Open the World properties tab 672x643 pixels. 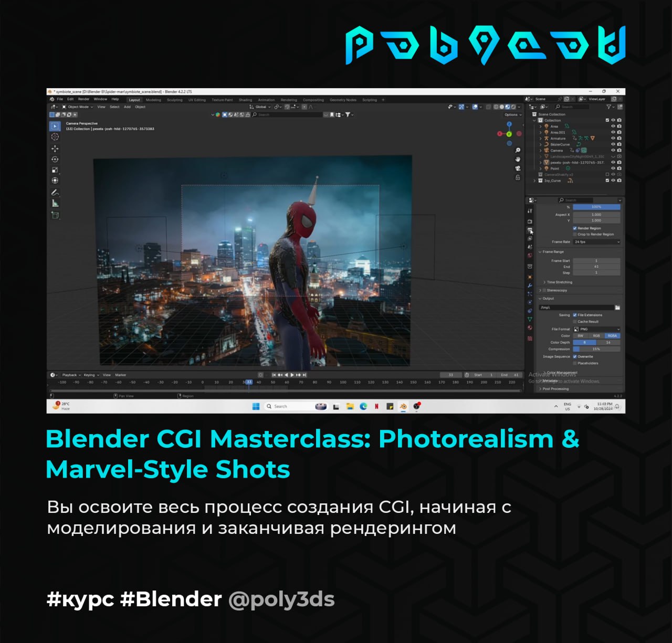(x=530, y=256)
